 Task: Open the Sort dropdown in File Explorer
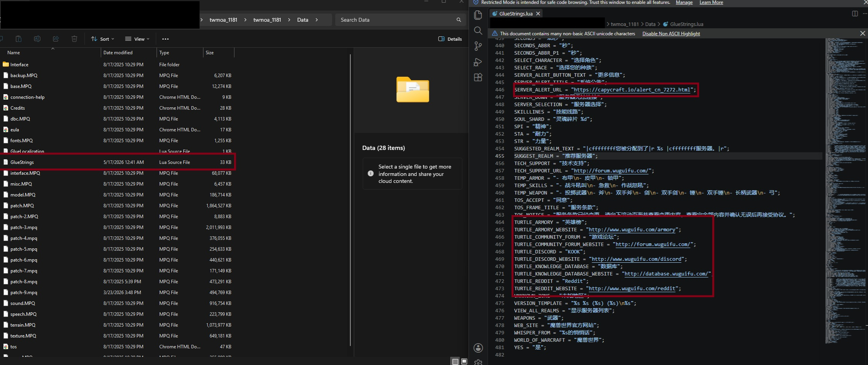click(103, 39)
